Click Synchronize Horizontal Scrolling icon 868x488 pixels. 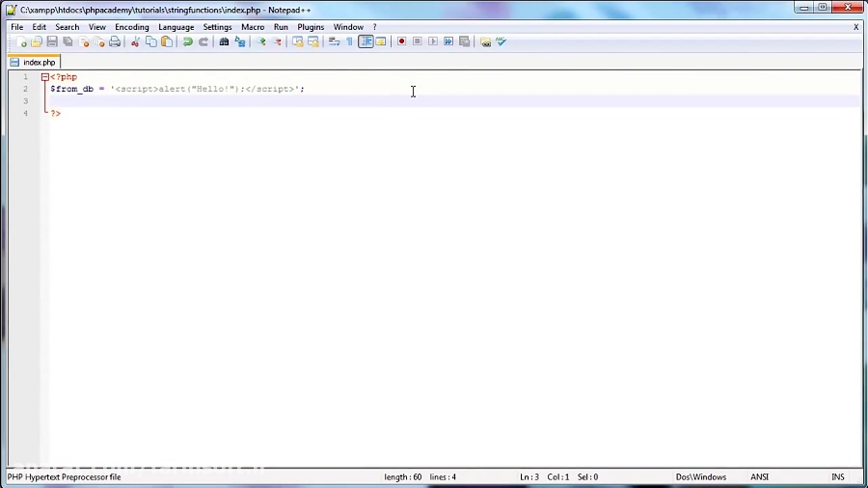(313, 42)
